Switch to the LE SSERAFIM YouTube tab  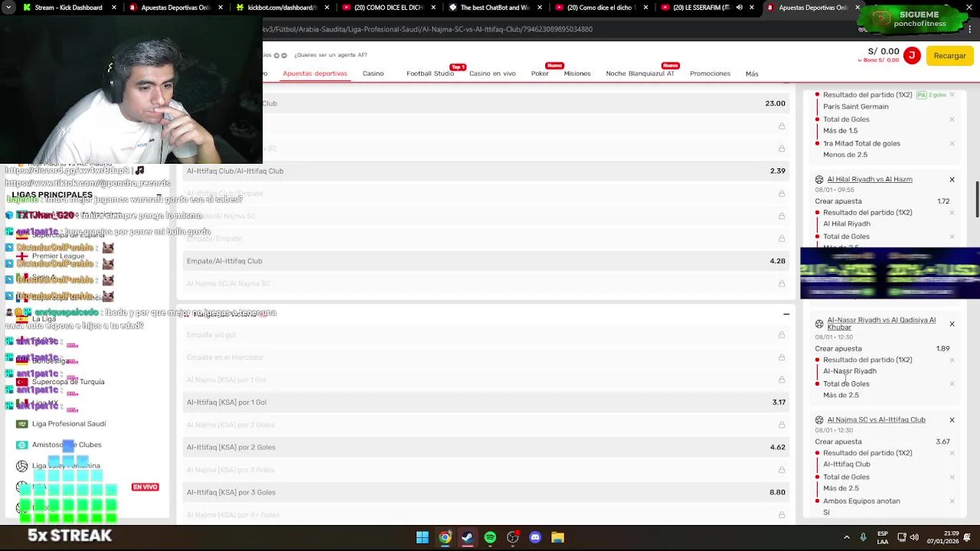[701, 8]
